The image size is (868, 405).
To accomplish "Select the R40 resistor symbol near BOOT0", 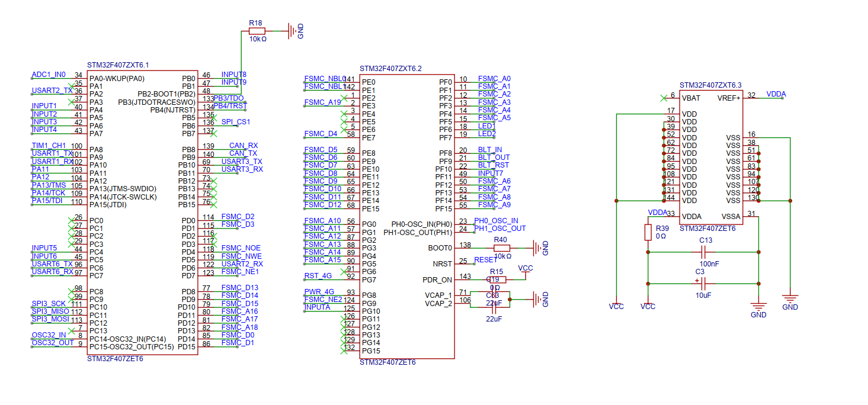I will pyautogui.click(x=501, y=248).
